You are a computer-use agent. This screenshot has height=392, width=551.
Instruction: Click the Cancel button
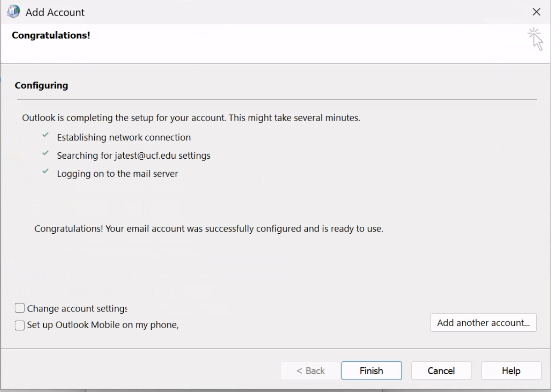pos(441,370)
